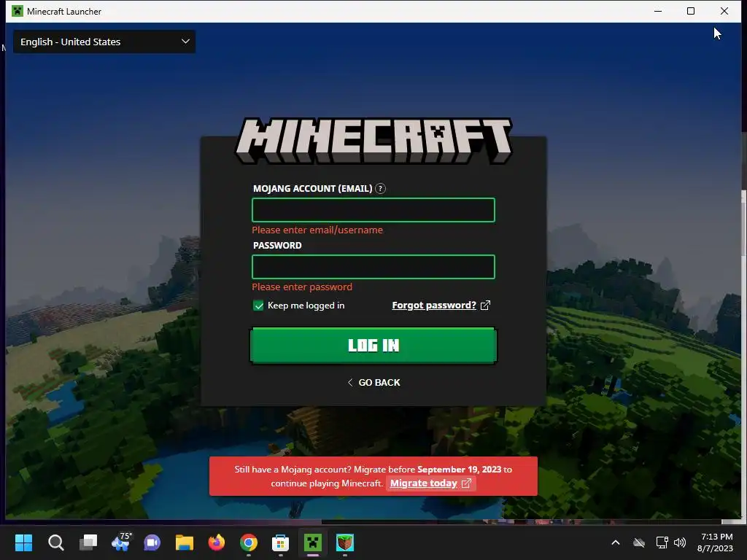Focus the Mojang account email input field
The height and width of the screenshot is (560, 747).
tap(373, 210)
